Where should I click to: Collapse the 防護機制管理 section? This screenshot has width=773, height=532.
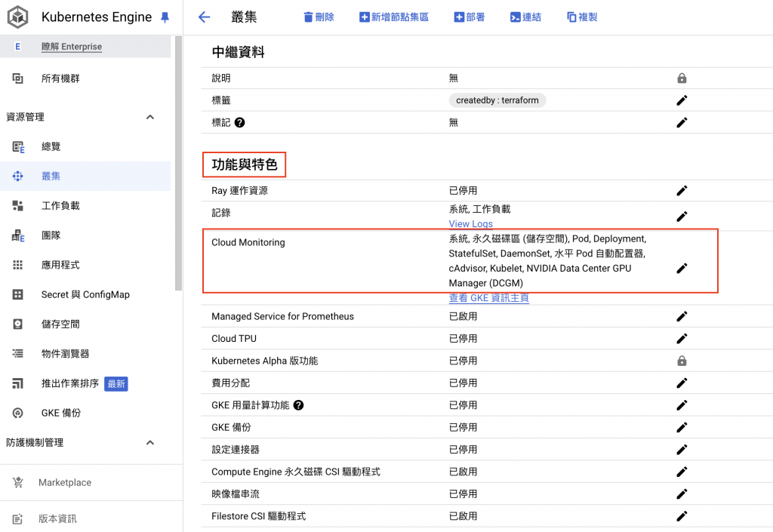[150, 442]
